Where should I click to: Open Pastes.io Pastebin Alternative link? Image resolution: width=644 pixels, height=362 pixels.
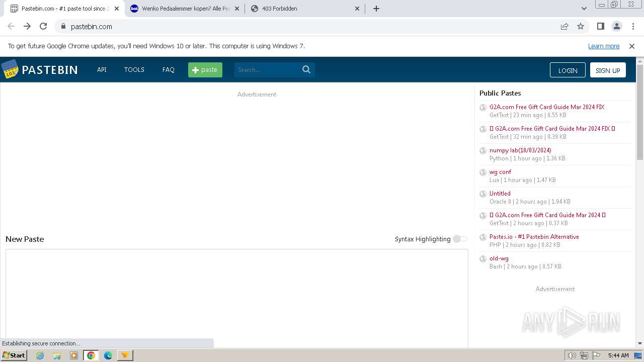[534, 237]
